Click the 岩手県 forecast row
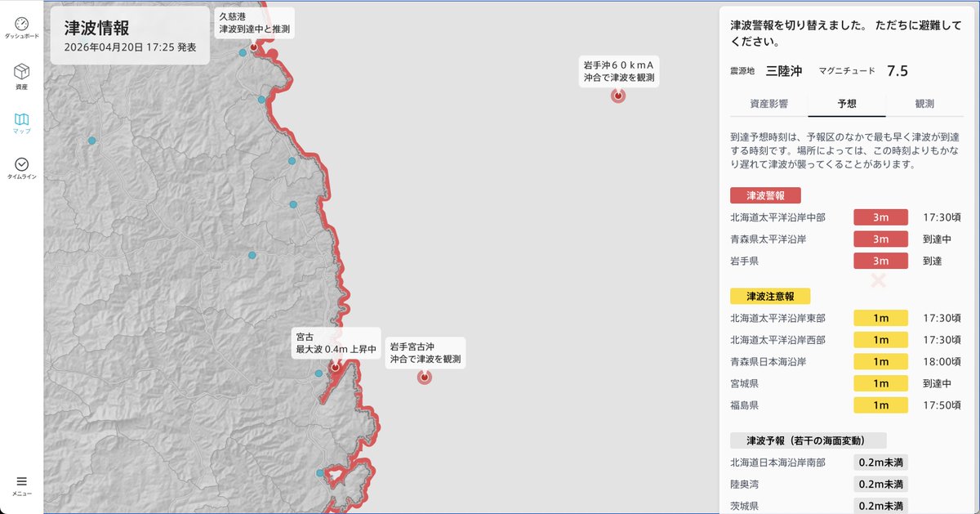Screen dimensions: 980x514 [847, 261]
